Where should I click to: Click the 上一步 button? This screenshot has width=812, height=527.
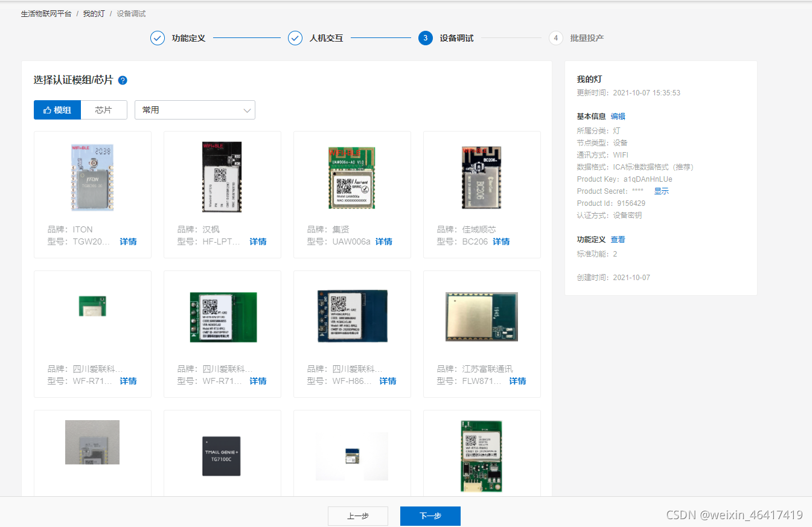(x=358, y=516)
